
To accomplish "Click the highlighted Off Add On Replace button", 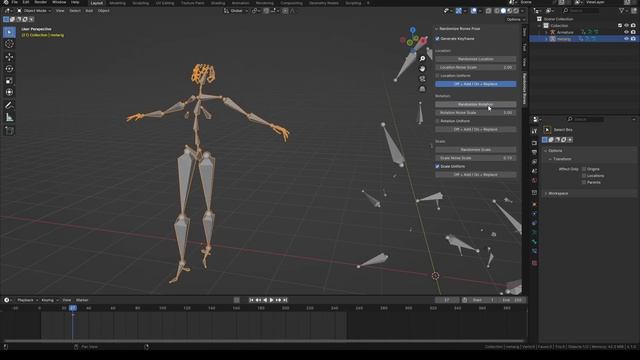I will click(476, 84).
